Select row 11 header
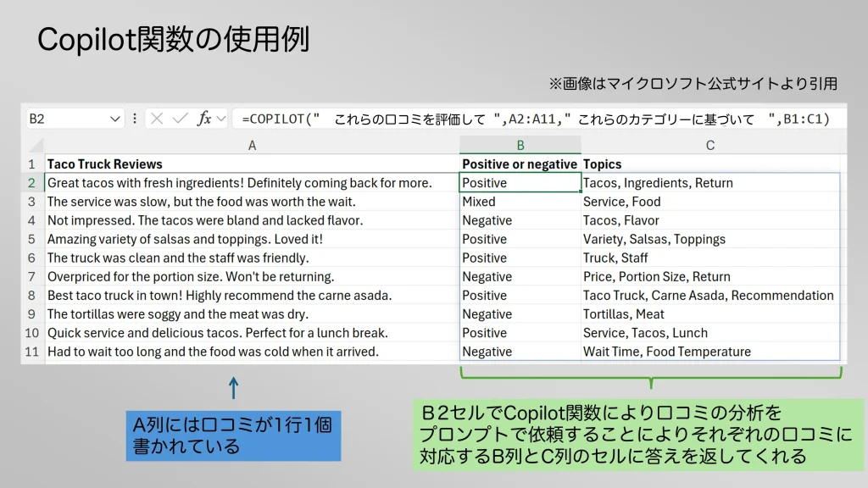868x488 pixels. pyautogui.click(x=32, y=352)
